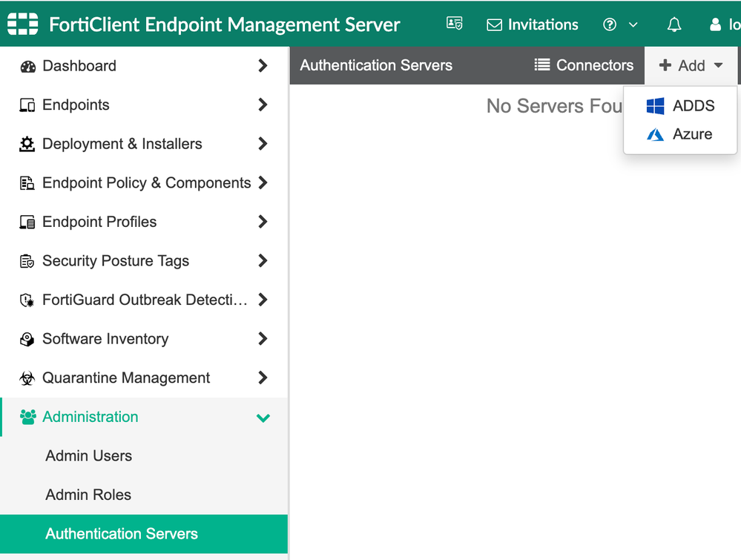Image resolution: width=741 pixels, height=560 pixels.
Task: Expand the Endpoints menu chevron
Action: (x=263, y=105)
